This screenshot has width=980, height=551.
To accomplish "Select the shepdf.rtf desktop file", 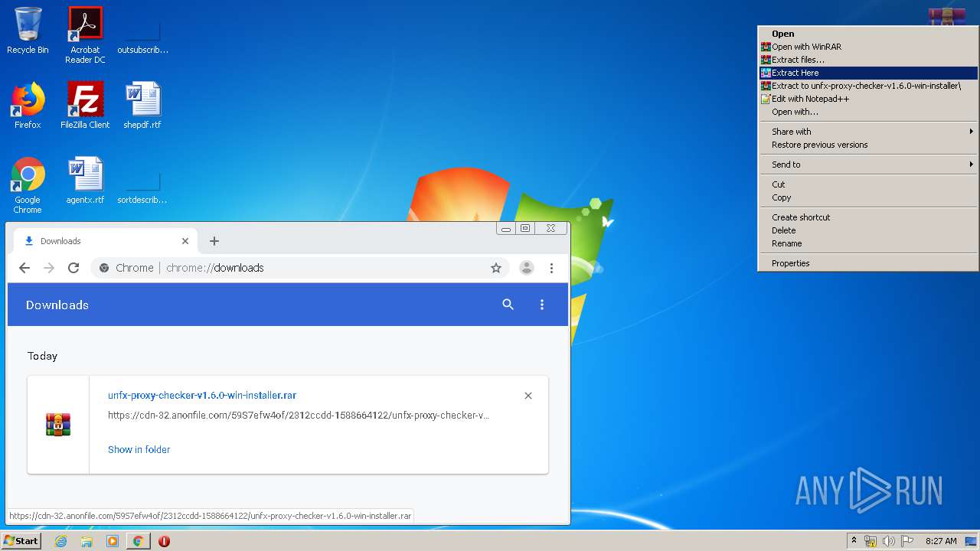I will point(142,106).
